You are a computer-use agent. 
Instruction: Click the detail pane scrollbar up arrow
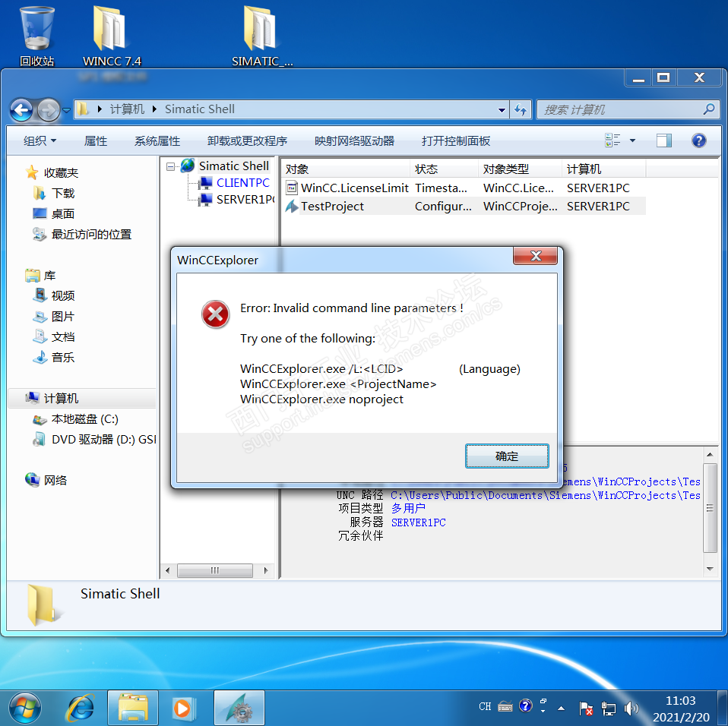(x=710, y=455)
